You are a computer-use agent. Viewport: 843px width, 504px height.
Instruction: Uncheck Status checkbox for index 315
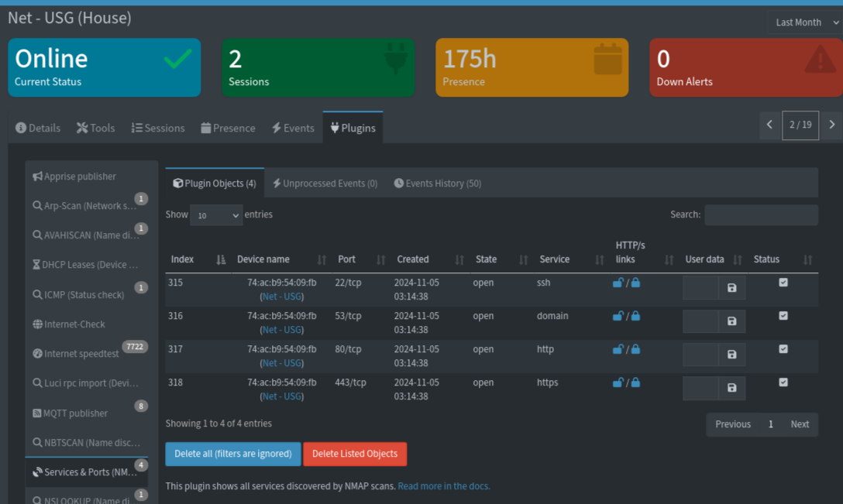click(783, 283)
